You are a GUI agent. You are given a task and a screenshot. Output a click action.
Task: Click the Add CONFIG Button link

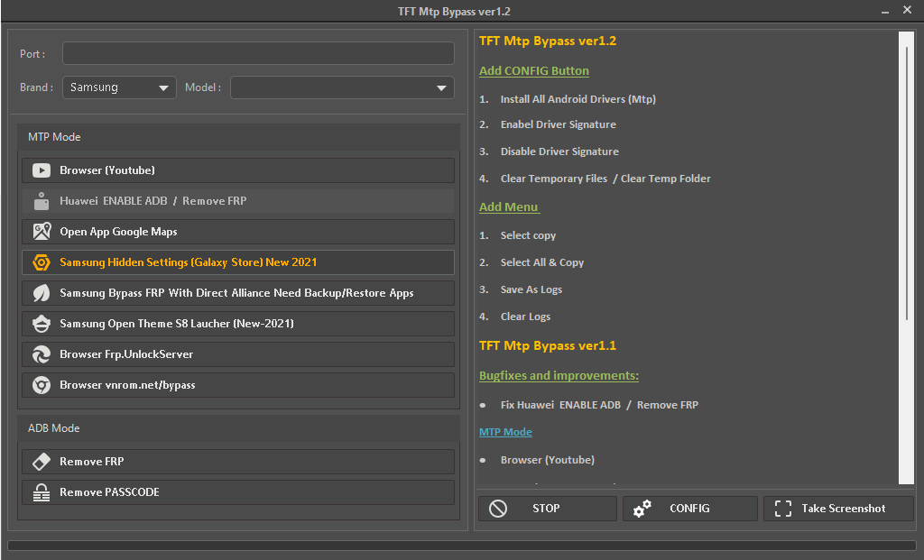tap(534, 70)
